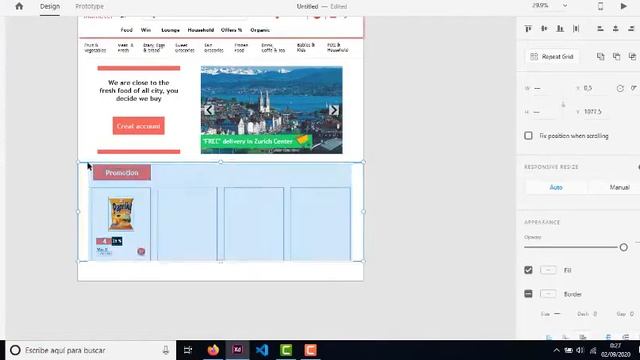Align selection to bottom edge
640x360 pixels.
tap(560, 29)
